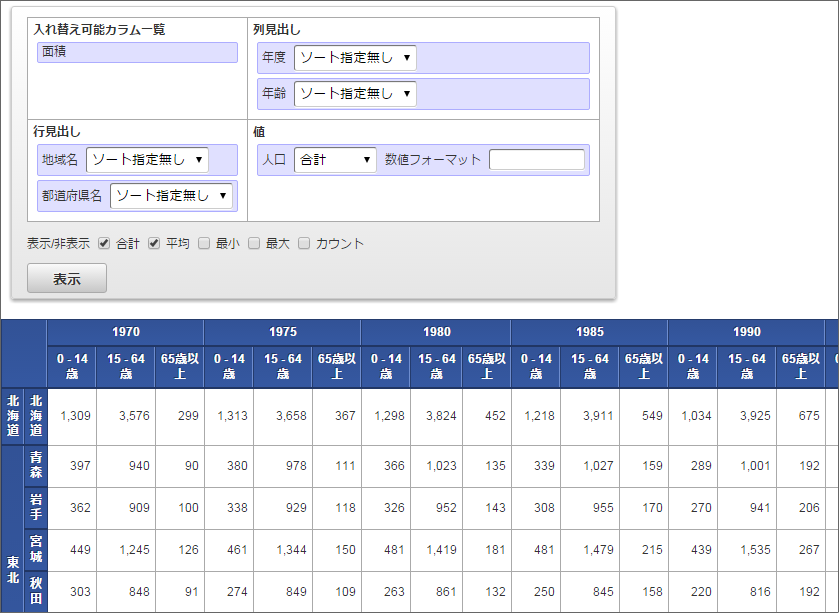Click the 値 section heading
The image size is (839, 613).
point(259,132)
